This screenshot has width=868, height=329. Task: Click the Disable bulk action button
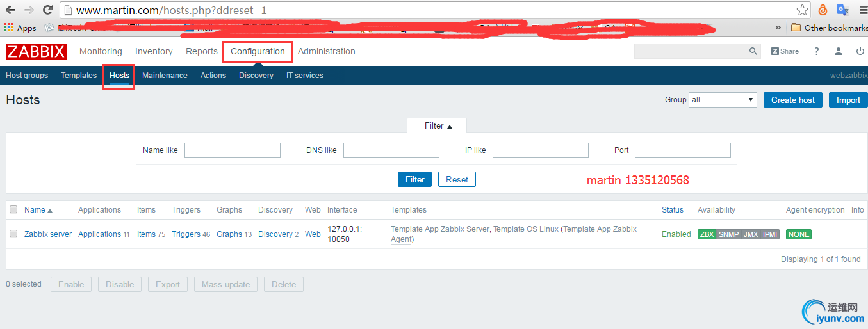(x=120, y=284)
